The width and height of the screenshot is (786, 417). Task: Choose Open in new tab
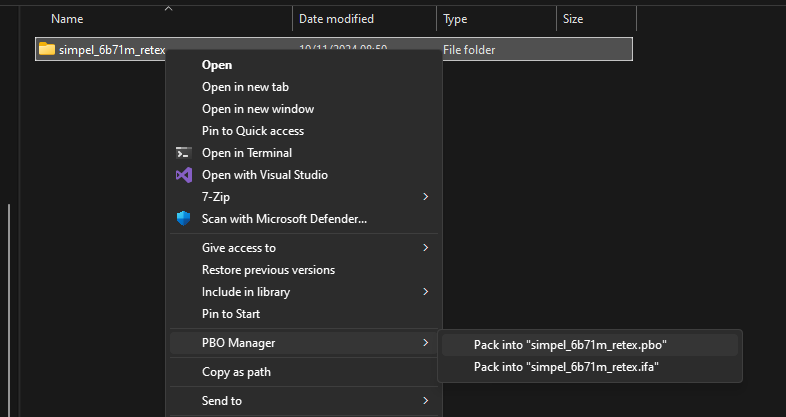click(x=245, y=87)
